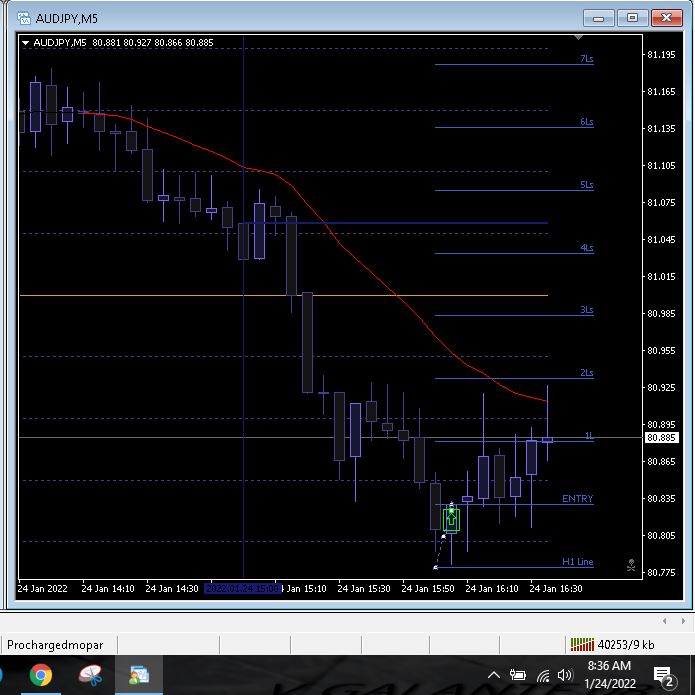The height and width of the screenshot is (695, 695).
Task: Click the AUDJPY,M5 chart window icon
Action: coord(23,18)
